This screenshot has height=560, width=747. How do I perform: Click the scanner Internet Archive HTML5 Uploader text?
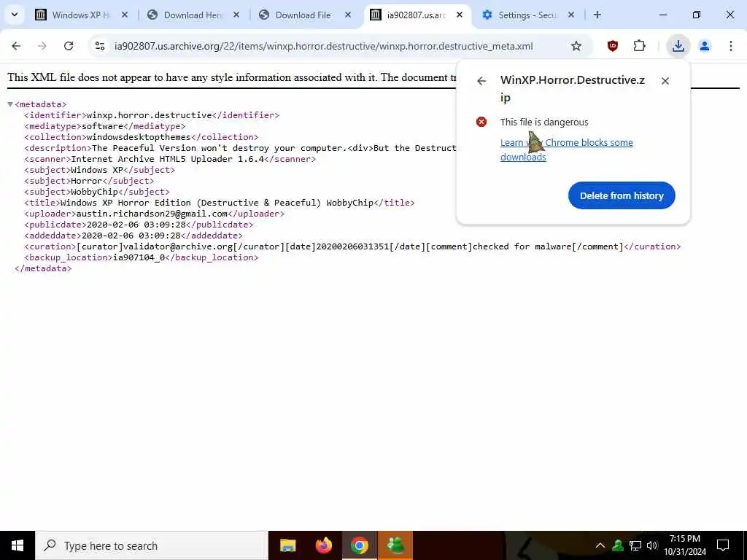tap(167, 159)
